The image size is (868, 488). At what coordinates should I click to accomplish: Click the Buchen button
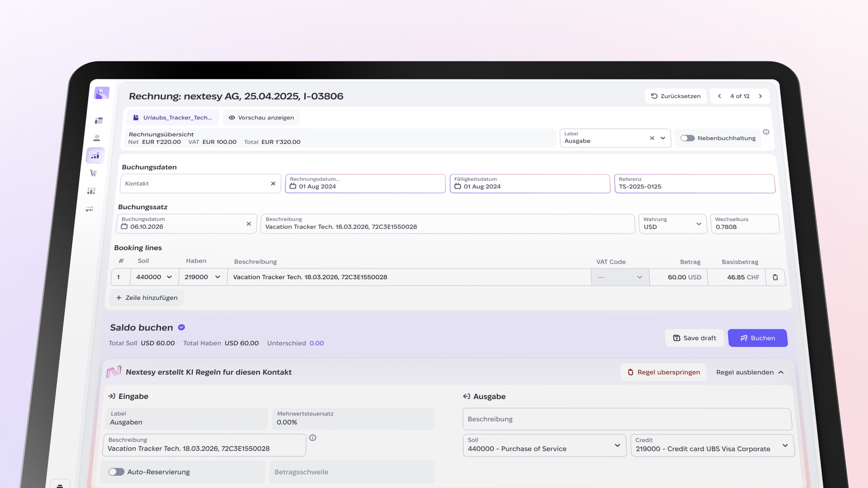tap(757, 338)
